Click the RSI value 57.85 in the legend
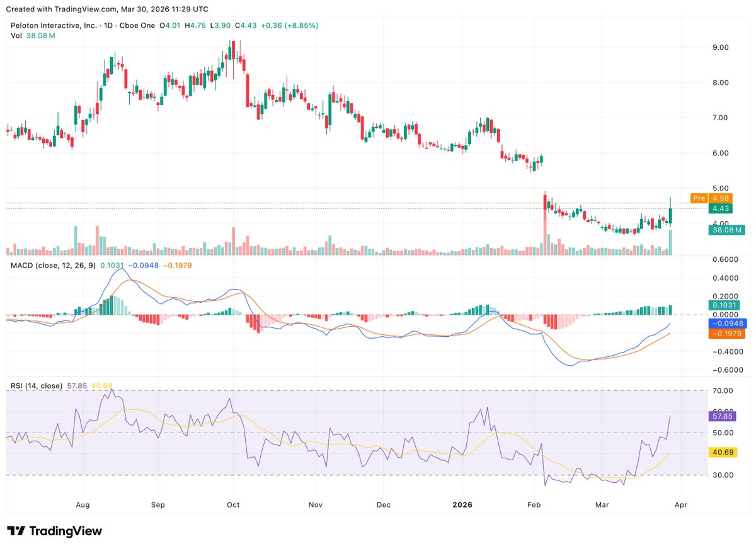 tap(77, 385)
